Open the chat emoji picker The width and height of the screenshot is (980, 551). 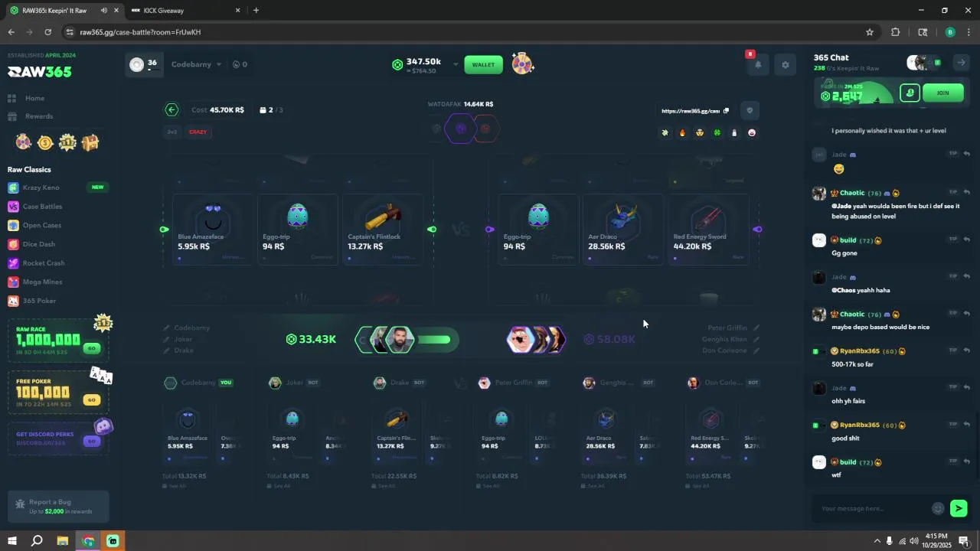(x=938, y=508)
